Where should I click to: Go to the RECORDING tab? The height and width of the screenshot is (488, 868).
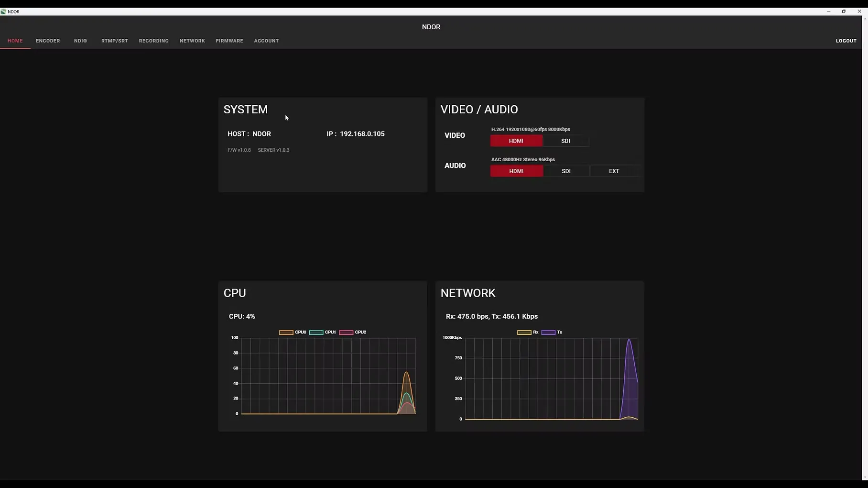tap(154, 41)
